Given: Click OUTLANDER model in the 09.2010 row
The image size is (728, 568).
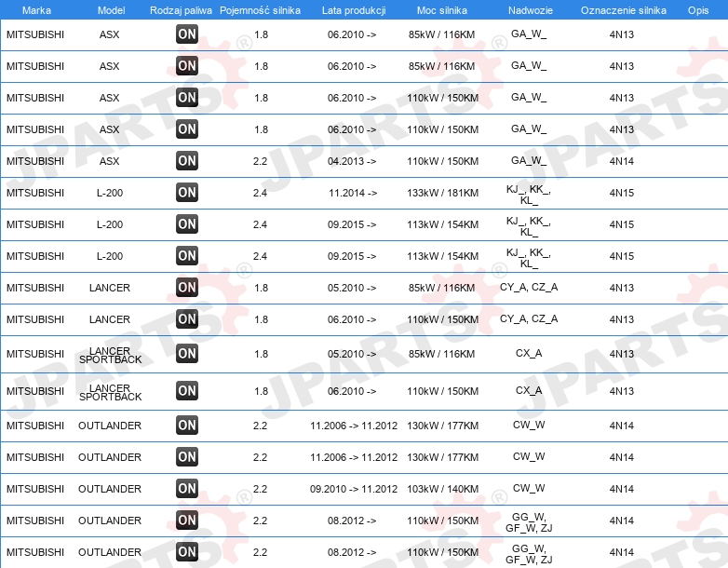Looking at the screenshot, I should [x=110, y=489].
